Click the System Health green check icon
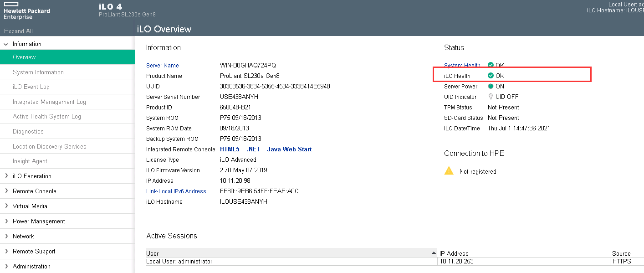 click(491, 65)
